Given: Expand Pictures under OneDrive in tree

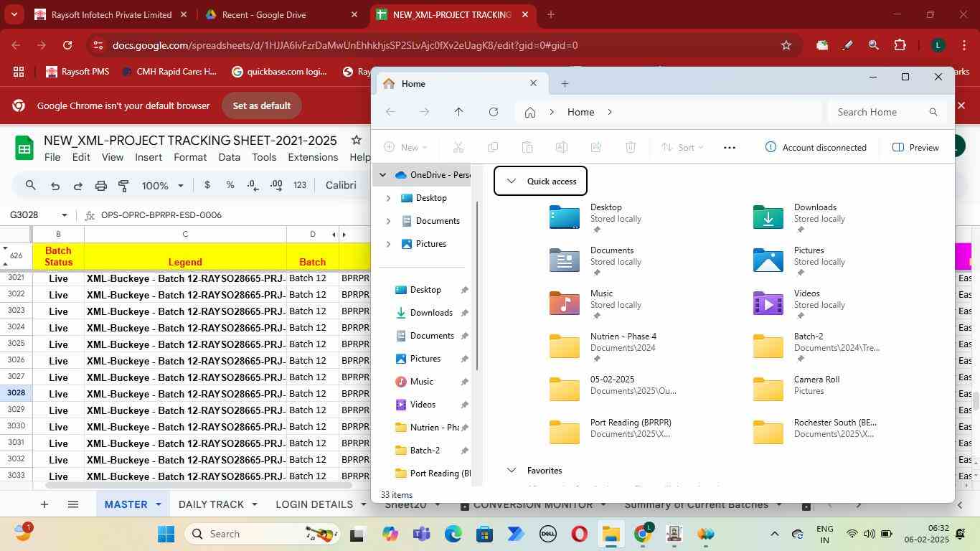Looking at the screenshot, I should tap(388, 244).
